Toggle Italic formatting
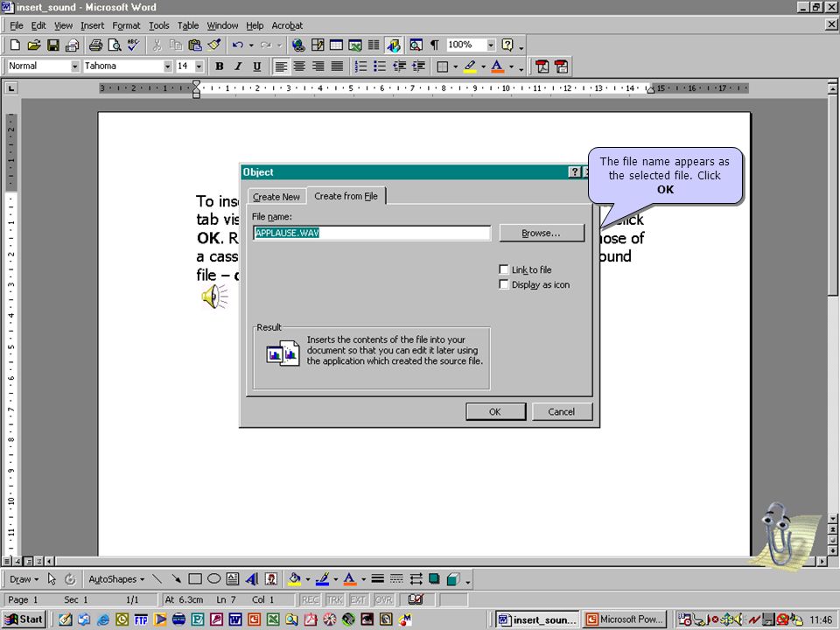Screen dimensions: 840x630 click(238, 66)
